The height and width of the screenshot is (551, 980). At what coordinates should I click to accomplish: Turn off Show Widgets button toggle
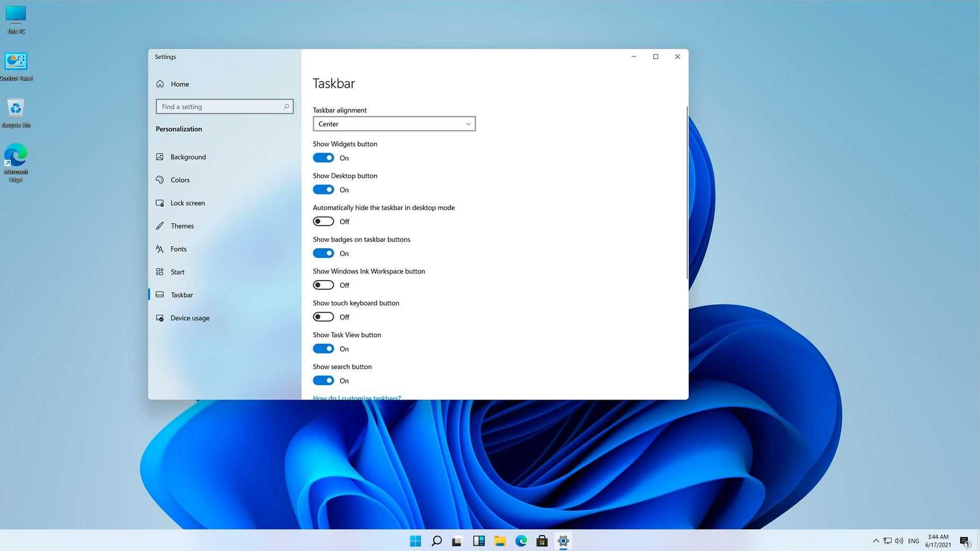tap(323, 158)
